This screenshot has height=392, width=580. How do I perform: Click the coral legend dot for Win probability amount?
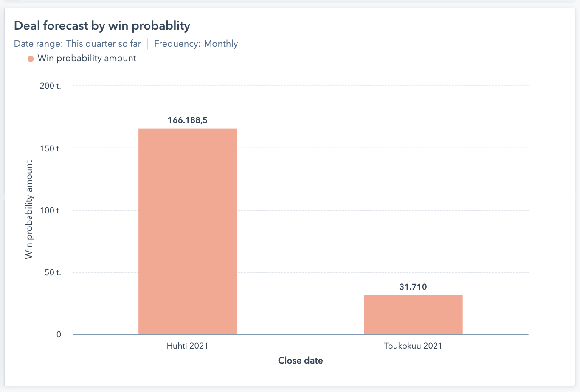pos(31,59)
